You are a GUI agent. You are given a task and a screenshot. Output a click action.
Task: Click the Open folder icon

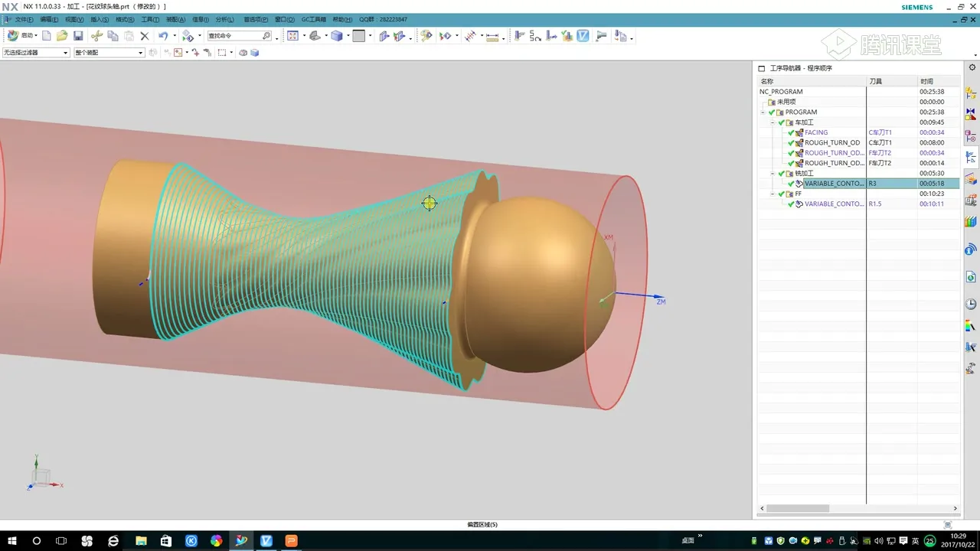62,36
